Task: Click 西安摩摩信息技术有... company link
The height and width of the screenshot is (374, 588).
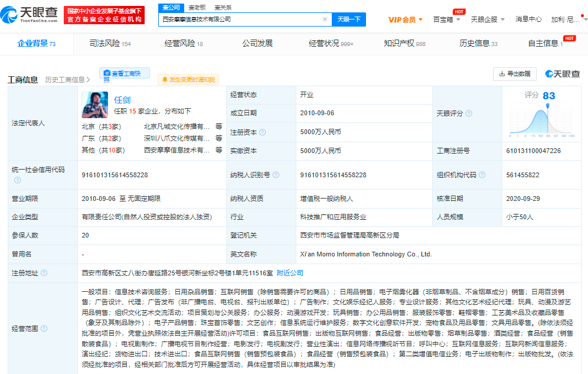Action: [177, 150]
